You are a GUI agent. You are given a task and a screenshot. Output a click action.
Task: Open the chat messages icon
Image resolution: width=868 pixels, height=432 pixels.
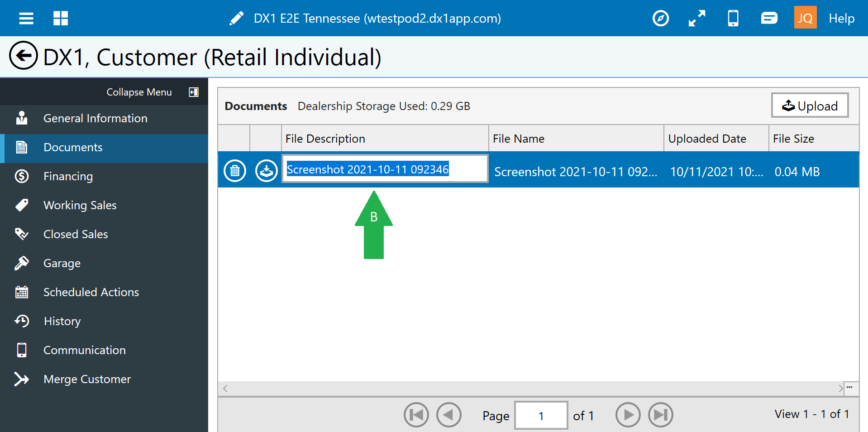(769, 18)
